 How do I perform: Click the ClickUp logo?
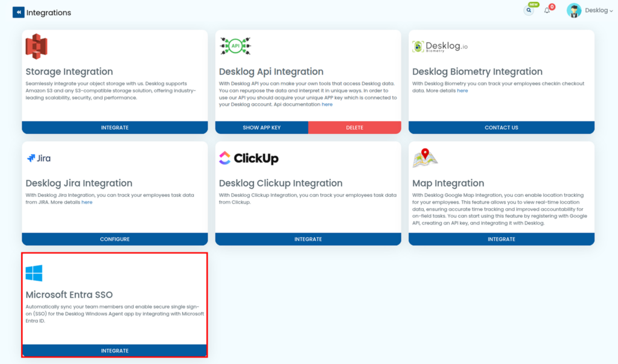pos(249,158)
